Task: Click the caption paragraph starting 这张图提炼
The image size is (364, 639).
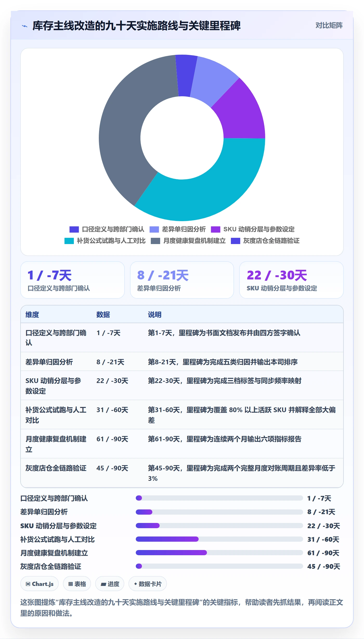Action: point(182,608)
